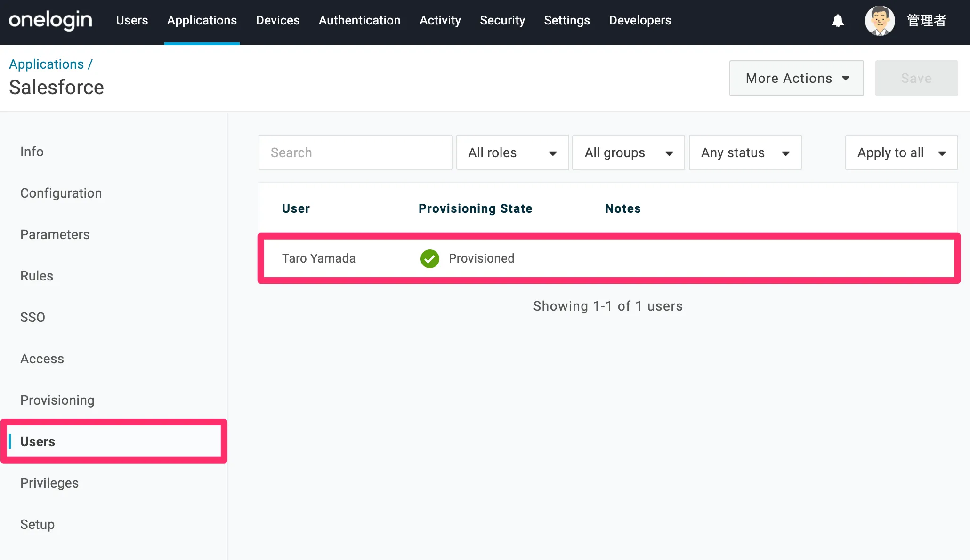The height and width of the screenshot is (560, 970).
Task: Open the Privileges side tab
Action: (x=49, y=483)
